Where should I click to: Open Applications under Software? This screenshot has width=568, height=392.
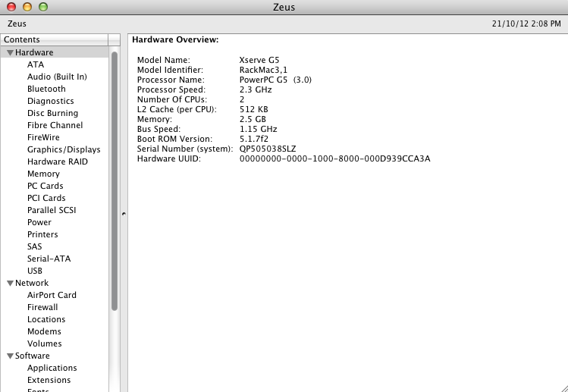pyautogui.click(x=52, y=368)
